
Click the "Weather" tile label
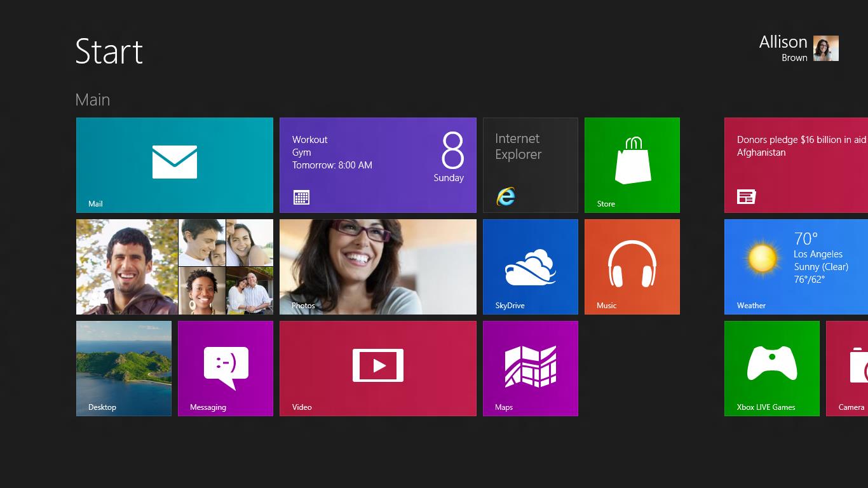pyautogui.click(x=751, y=306)
